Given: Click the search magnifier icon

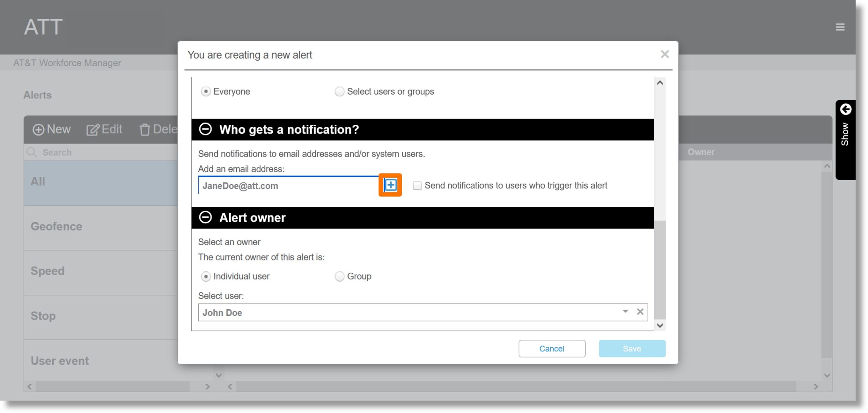Looking at the screenshot, I should click(32, 152).
